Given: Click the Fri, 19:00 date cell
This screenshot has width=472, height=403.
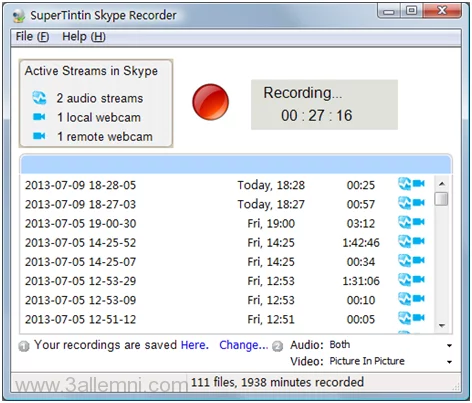Looking at the screenshot, I should click(x=271, y=223).
